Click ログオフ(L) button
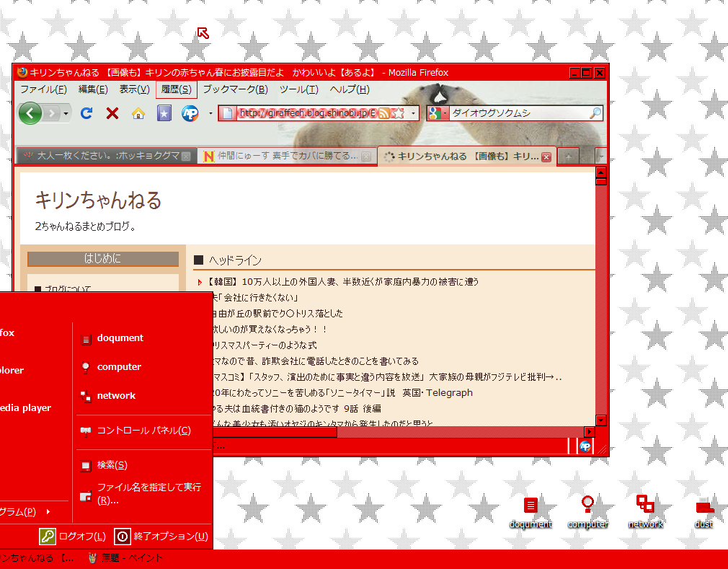 (x=73, y=537)
